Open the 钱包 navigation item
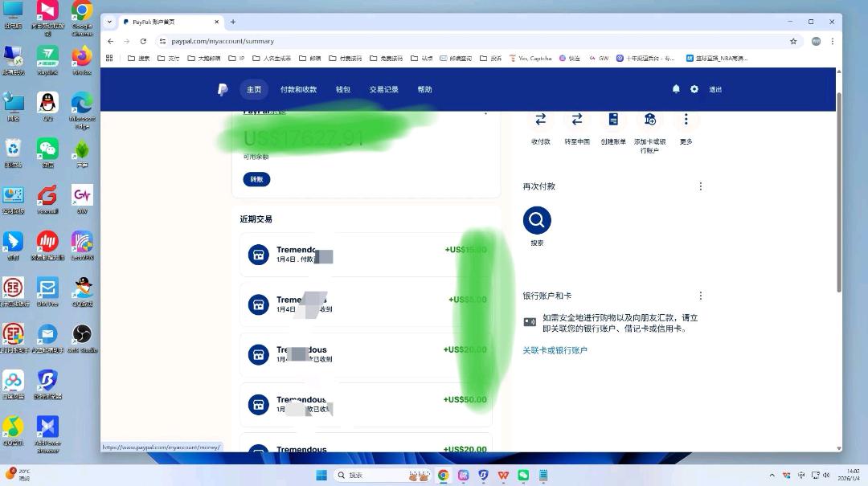 (x=343, y=89)
